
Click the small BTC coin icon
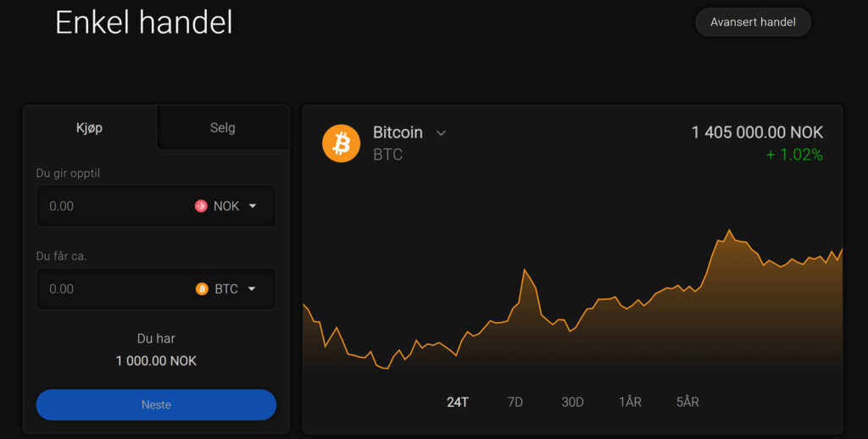[202, 289]
